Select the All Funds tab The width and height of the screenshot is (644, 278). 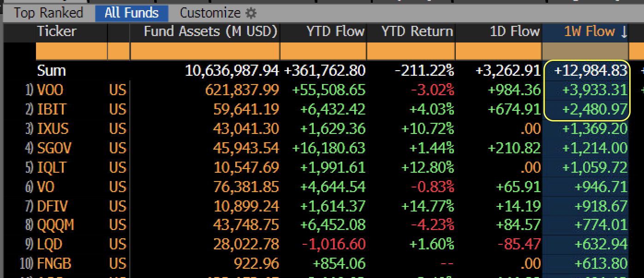click(131, 13)
